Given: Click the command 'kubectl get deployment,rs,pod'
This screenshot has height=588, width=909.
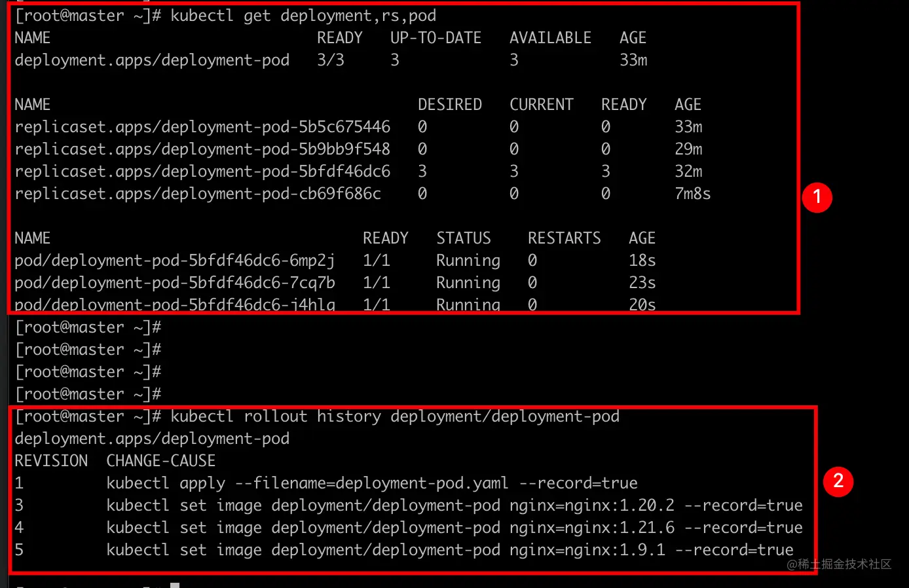Looking at the screenshot, I should click(303, 16).
